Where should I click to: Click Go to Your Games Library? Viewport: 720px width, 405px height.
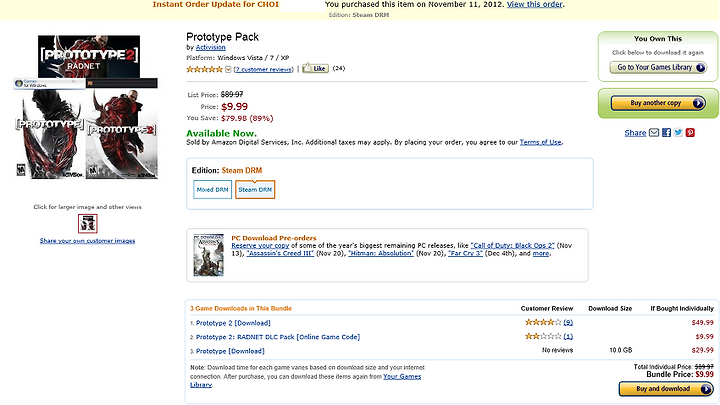[x=658, y=68]
